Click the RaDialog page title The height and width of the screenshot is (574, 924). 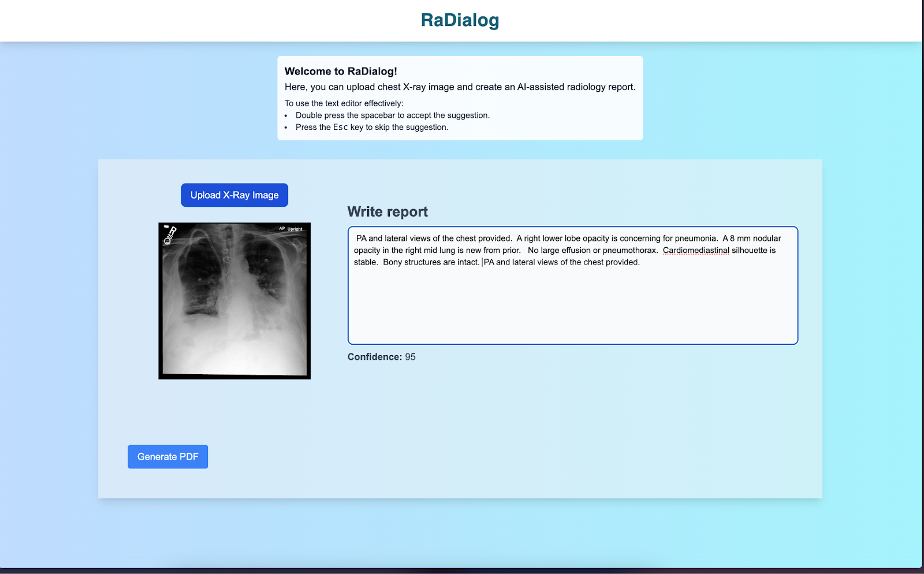[x=460, y=20]
